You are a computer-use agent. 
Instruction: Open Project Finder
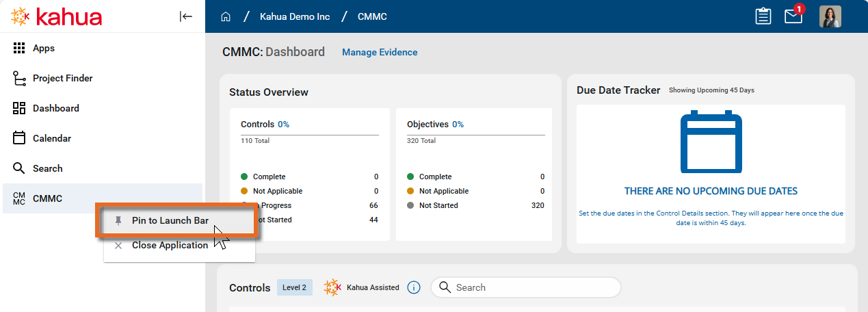[62, 78]
